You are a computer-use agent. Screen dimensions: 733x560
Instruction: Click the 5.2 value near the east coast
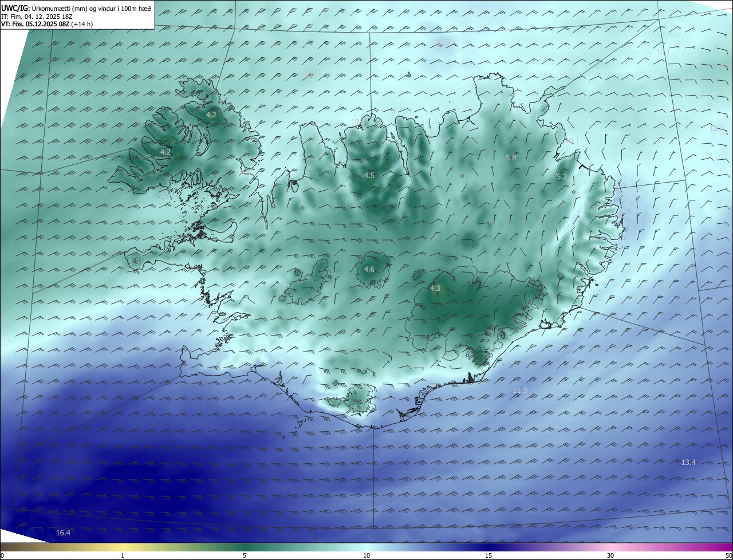coord(562,177)
